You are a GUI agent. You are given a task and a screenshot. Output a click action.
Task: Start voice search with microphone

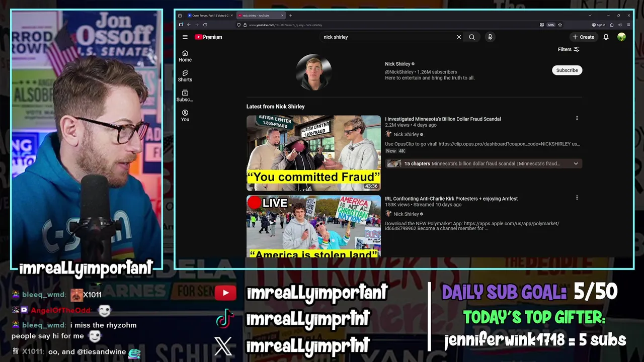(x=490, y=37)
